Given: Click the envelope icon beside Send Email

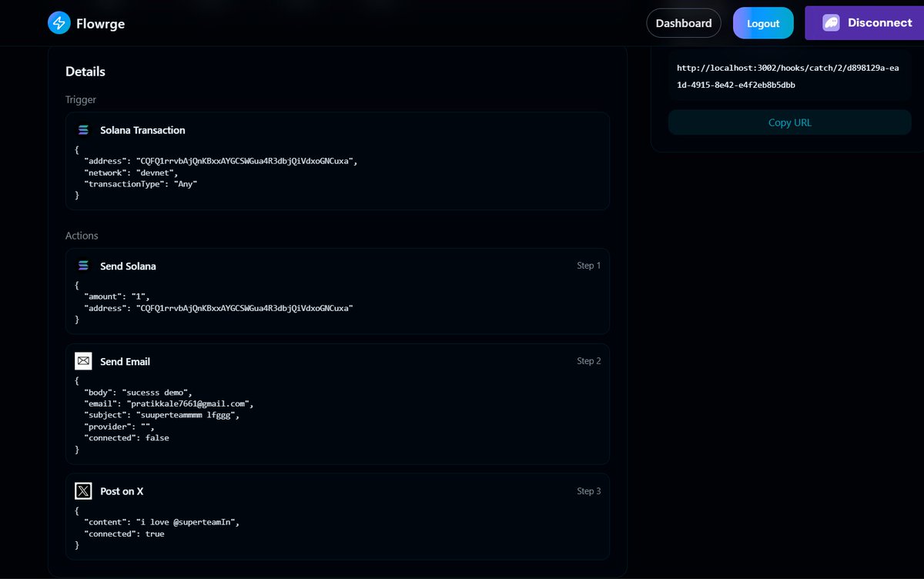Looking at the screenshot, I should click(x=83, y=361).
